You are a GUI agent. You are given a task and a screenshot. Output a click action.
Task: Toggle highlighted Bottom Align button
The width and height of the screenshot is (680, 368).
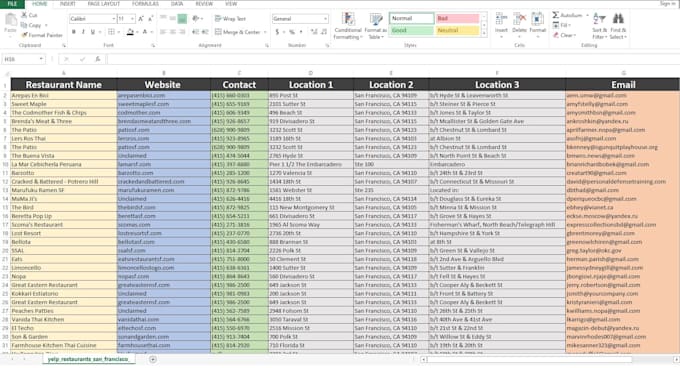click(182, 19)
